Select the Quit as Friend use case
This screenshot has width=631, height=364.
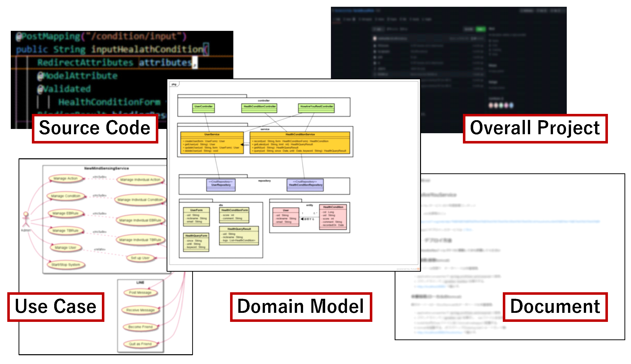(140, 344)
